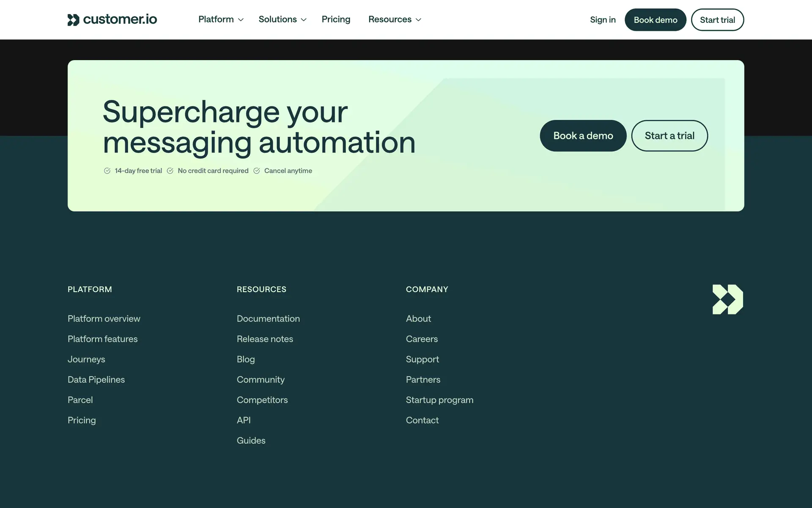This screenshot has width=812, height=508.
Task: Click checkmark icon beside Cancel anytime
Action: click(x=257, y=171)
